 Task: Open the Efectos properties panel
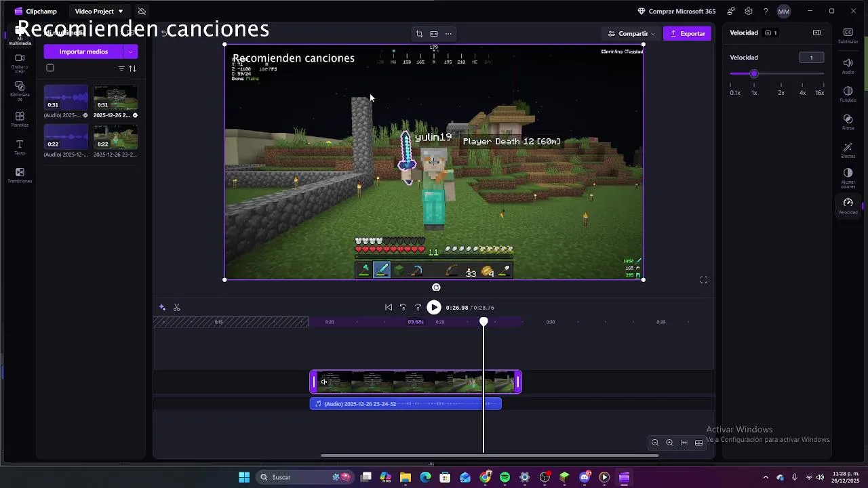(x=848, y=150)
